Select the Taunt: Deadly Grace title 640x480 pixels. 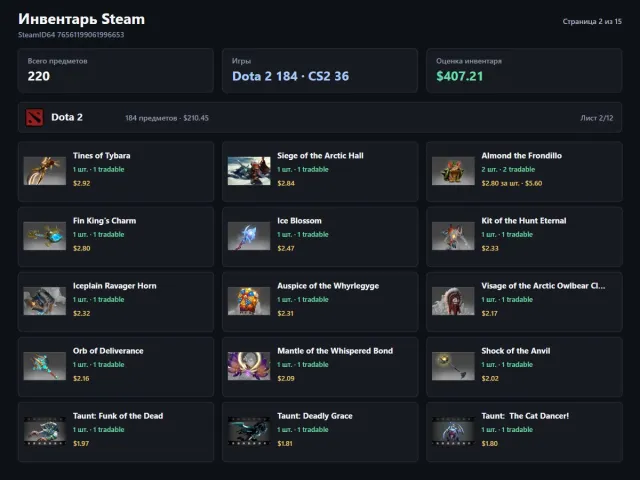point(315,416)
